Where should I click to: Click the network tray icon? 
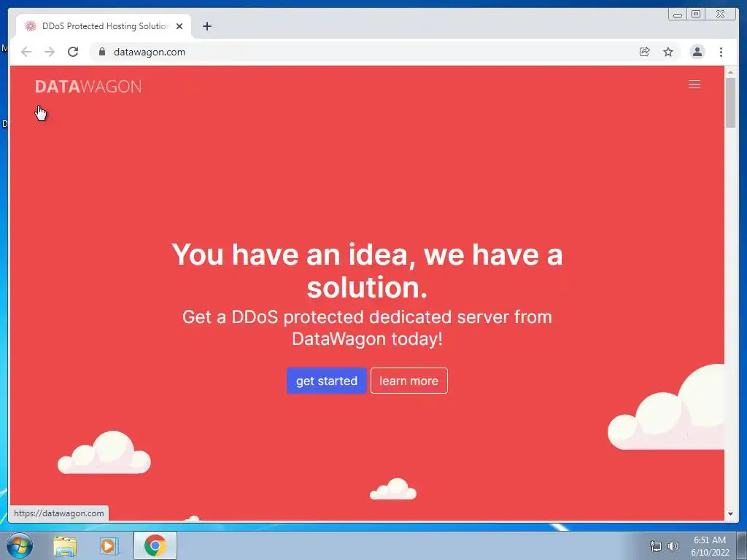pos(656,547)
